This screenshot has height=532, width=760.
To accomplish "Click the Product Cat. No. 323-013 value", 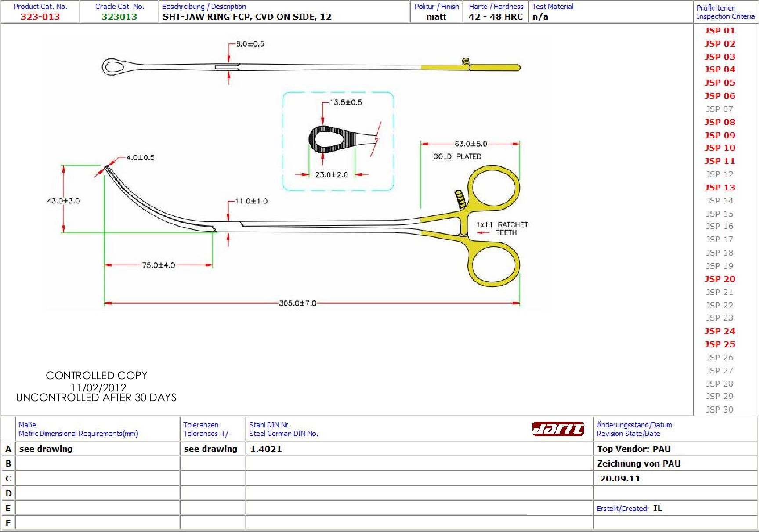I will coord(40,17).
